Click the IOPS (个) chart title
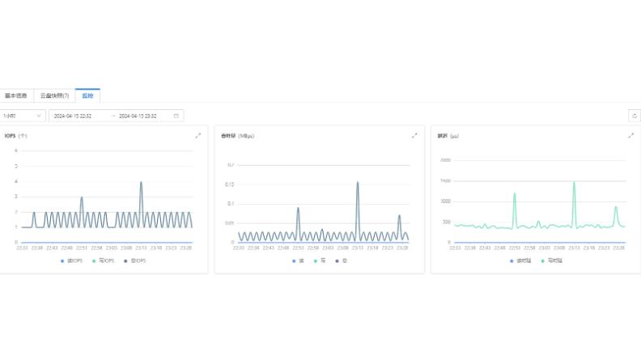 click(16, 136)
